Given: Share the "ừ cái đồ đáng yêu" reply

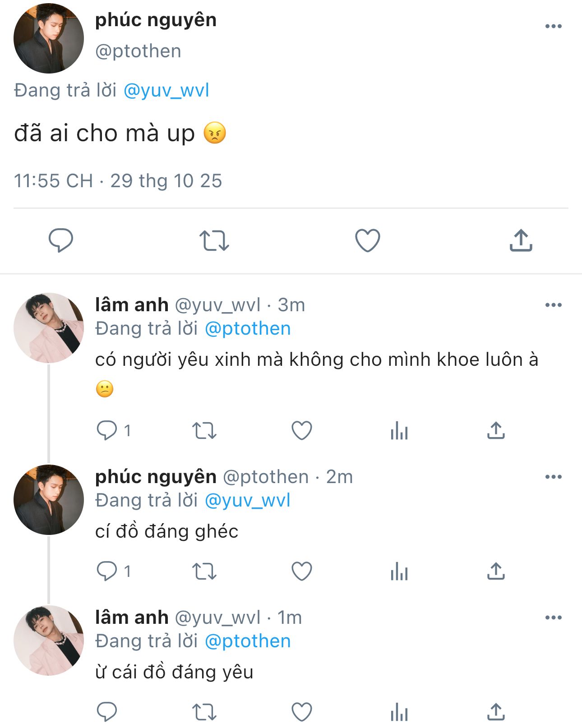Looking at the screenshot, I should (496, 712).
